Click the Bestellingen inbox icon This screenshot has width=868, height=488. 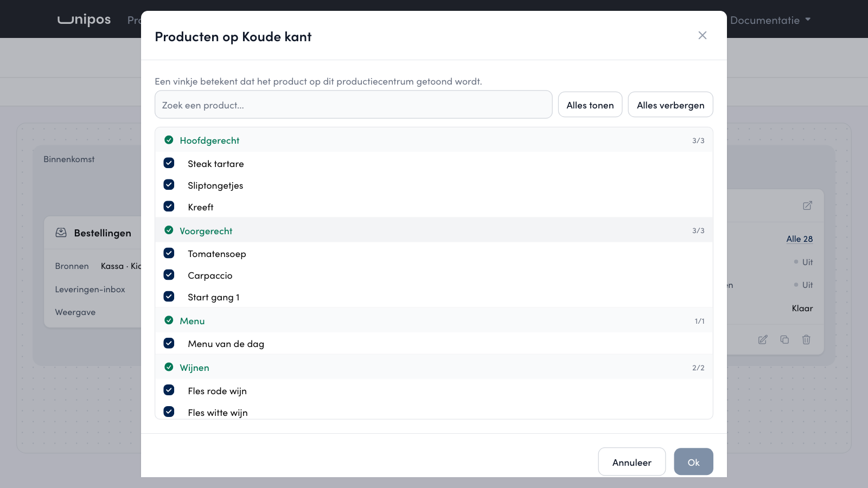click(61, 233)
